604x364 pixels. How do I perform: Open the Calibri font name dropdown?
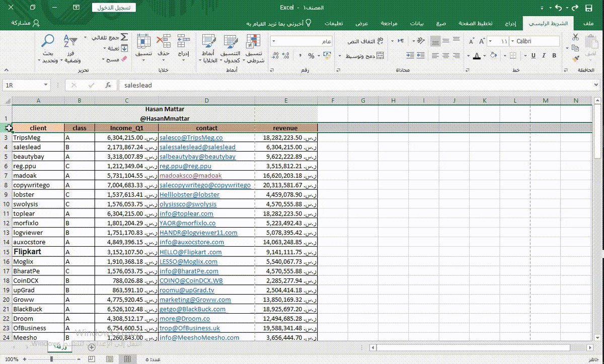click(x=512, y=41)
